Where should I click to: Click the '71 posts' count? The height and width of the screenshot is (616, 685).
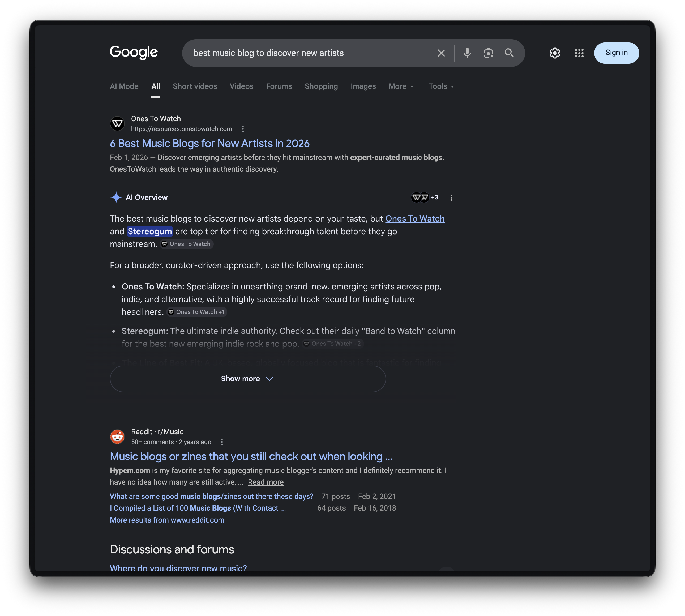click(x=335, y=497)
